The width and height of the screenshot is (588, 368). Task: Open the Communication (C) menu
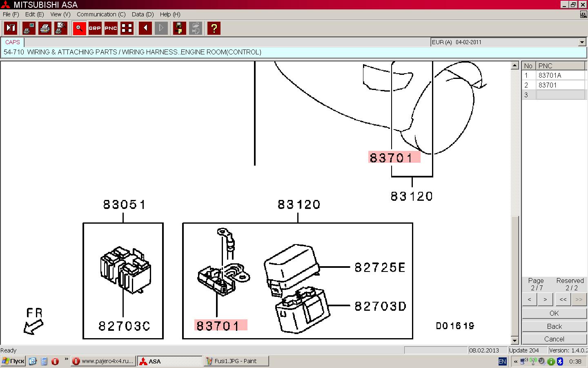click(x=101, y=14)
